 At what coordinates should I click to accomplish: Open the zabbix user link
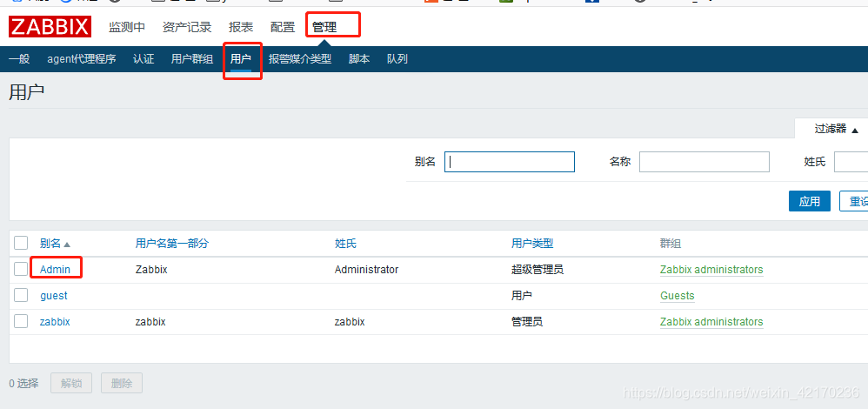click(55, 321)
